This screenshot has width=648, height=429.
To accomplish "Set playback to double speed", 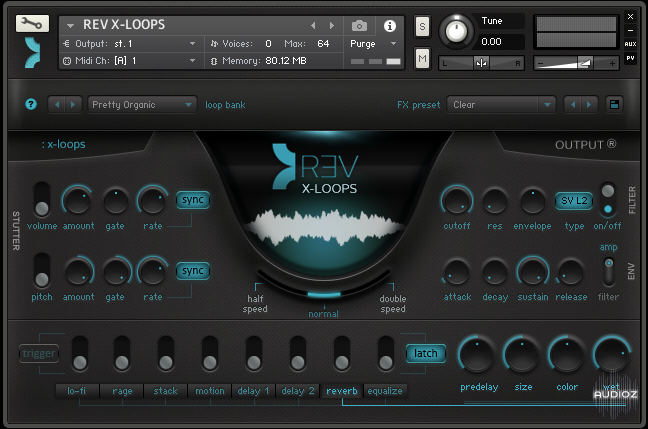I will 393,304.
